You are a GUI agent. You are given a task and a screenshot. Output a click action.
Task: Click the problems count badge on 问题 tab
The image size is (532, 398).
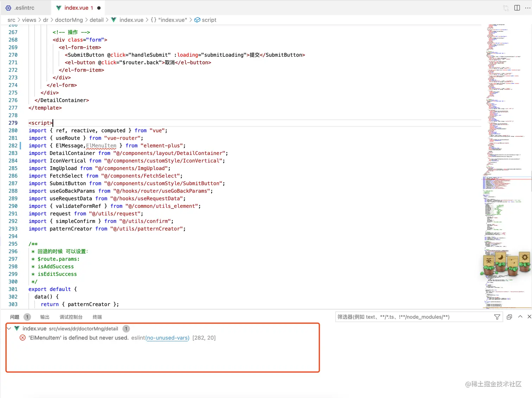point(27,317)
